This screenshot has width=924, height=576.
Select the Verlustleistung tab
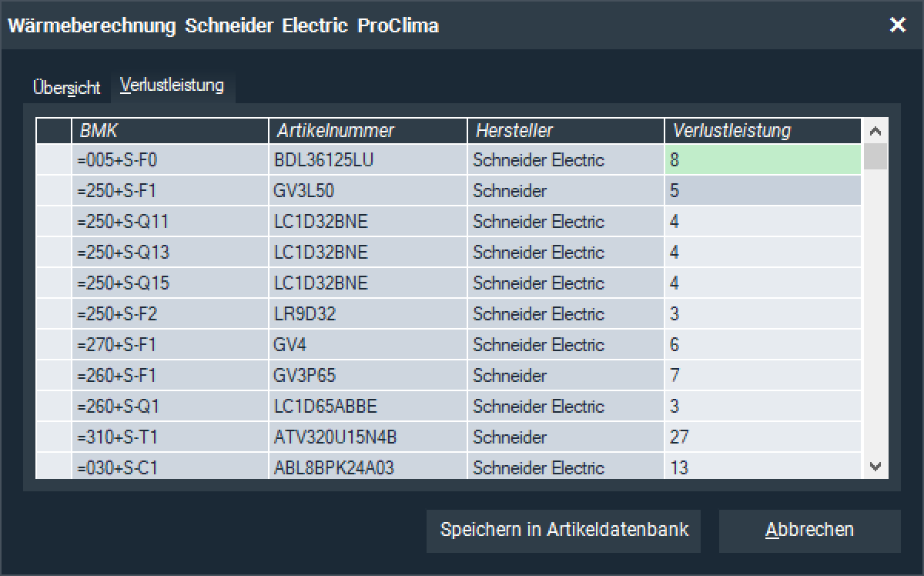(x=172, y=85)
